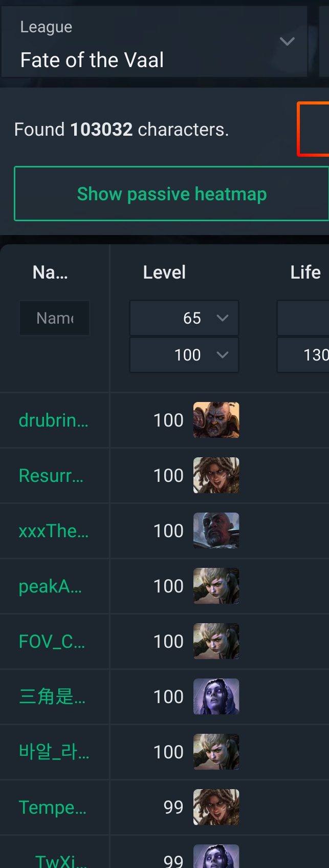Click Tempe's class portrait icon

[216, 807]
